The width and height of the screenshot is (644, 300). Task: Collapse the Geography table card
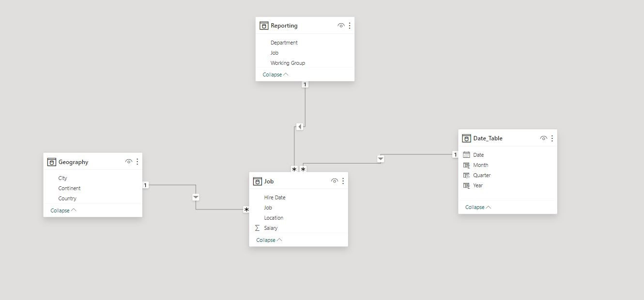click(x=62, y=210)
